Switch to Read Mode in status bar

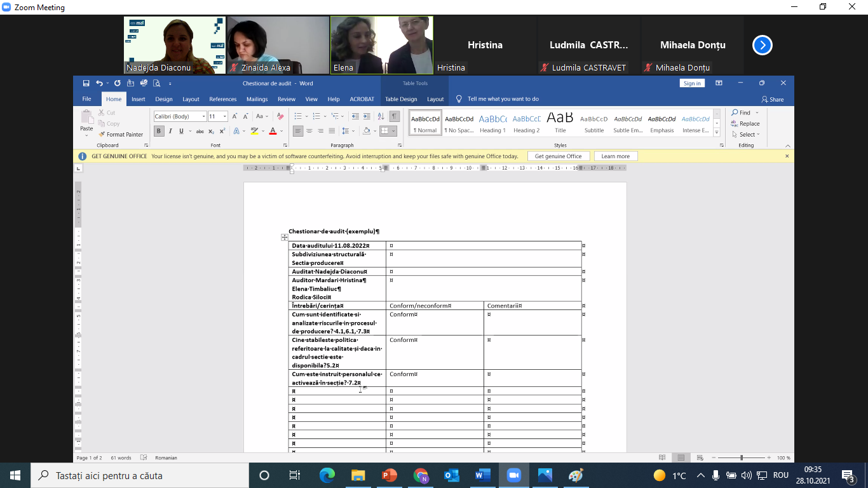[662, 457]
